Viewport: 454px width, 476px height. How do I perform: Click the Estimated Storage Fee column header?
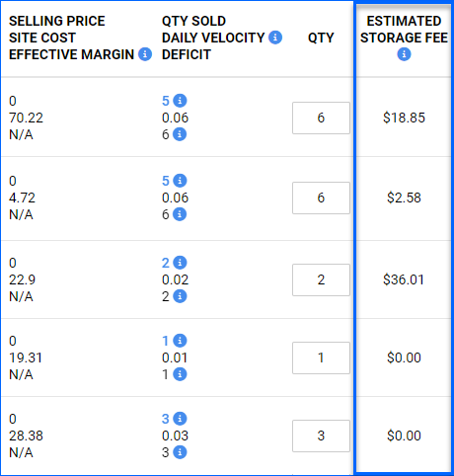pos(404,30)
